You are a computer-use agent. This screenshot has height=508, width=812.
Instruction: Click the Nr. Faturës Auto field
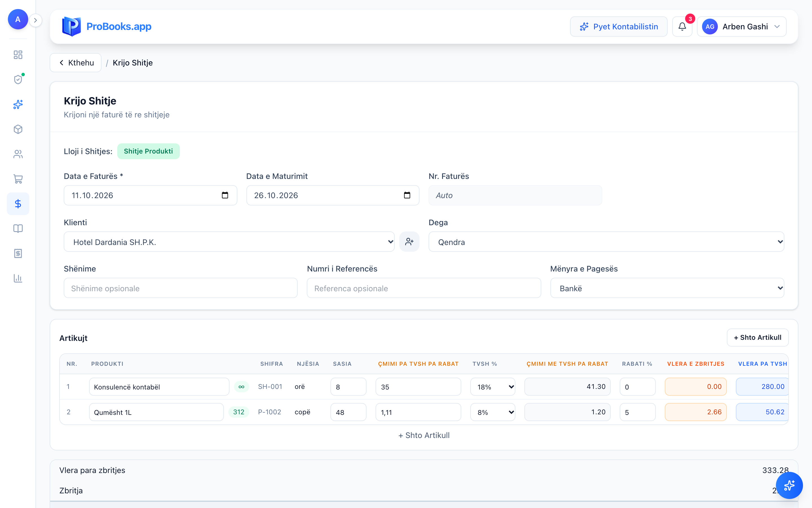tap(515, 195)
